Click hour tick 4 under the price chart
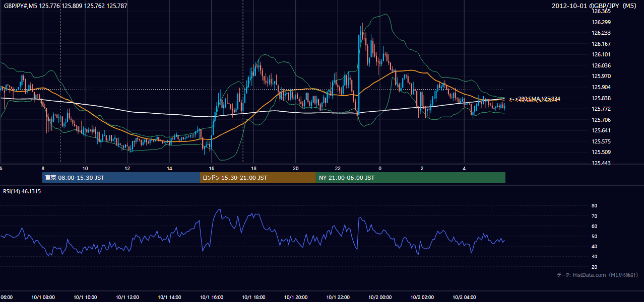This screenshot has height=302, width=644. [464, 169]
